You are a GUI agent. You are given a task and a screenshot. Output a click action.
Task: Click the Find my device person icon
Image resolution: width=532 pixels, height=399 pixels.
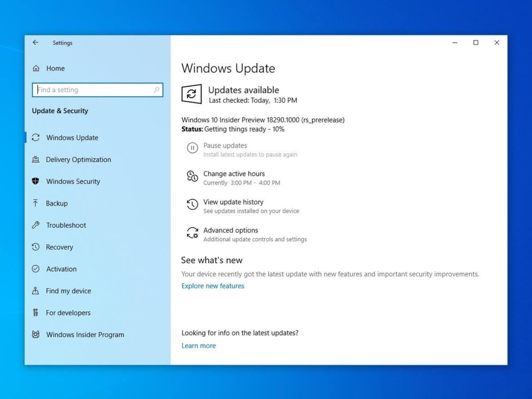(36, 290)
